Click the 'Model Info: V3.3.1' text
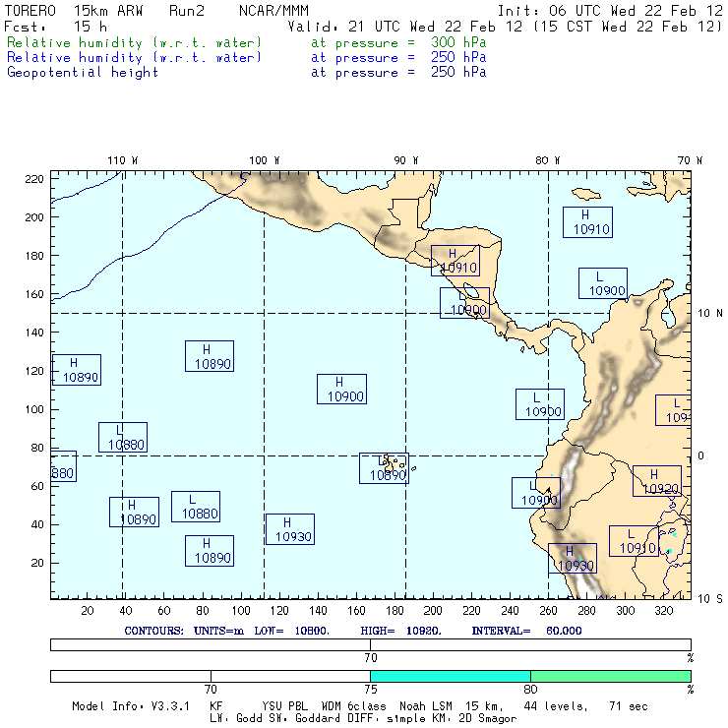Viewport: 728px width, 728px height. pyautogui.click(x=131, y=706)
